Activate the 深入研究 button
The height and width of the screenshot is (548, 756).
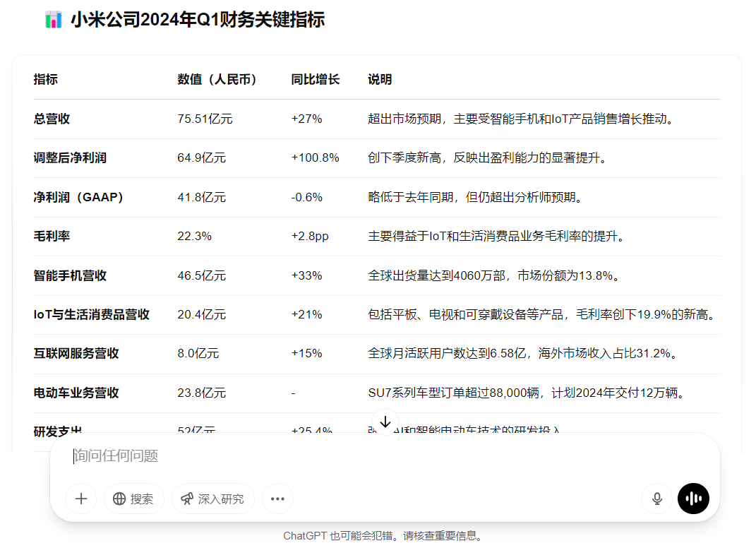point(212,499)
